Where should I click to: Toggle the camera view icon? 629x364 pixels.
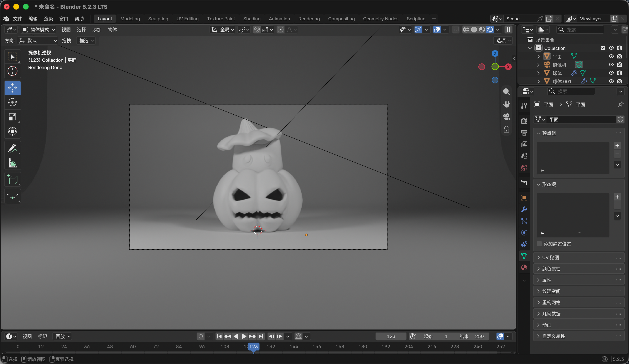tap(506, 117)
